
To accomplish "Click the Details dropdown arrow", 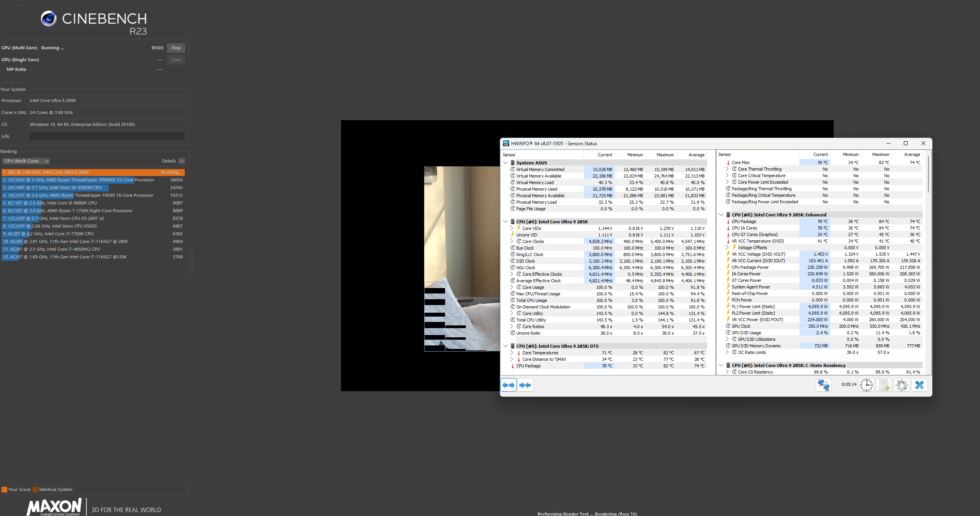I will (182, 161).
